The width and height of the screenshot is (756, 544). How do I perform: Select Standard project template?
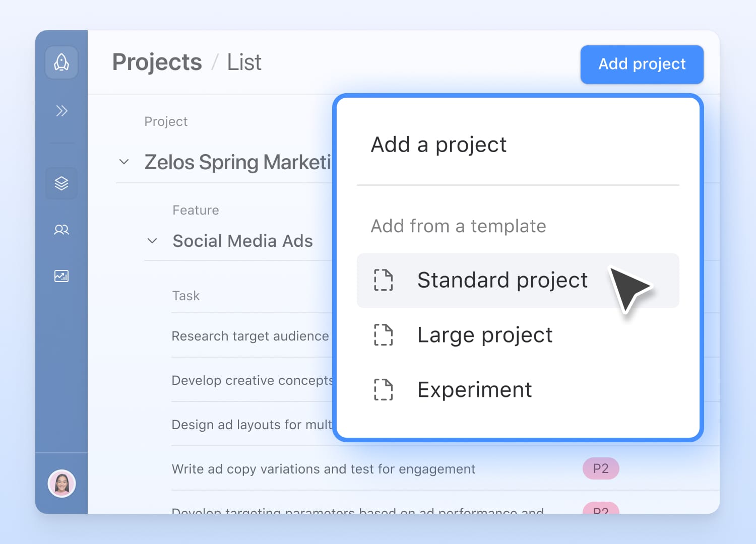[502, 280]
